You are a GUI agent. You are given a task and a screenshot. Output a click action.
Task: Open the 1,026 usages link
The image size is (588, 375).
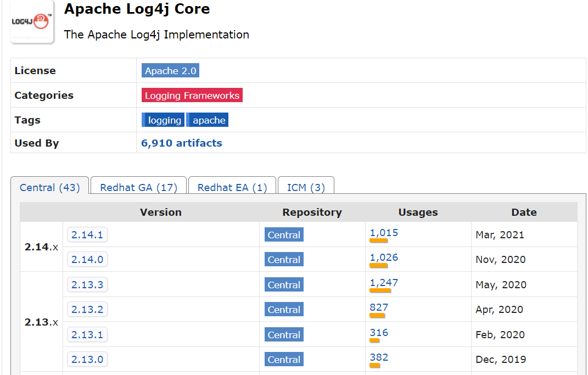coord(384,258)
